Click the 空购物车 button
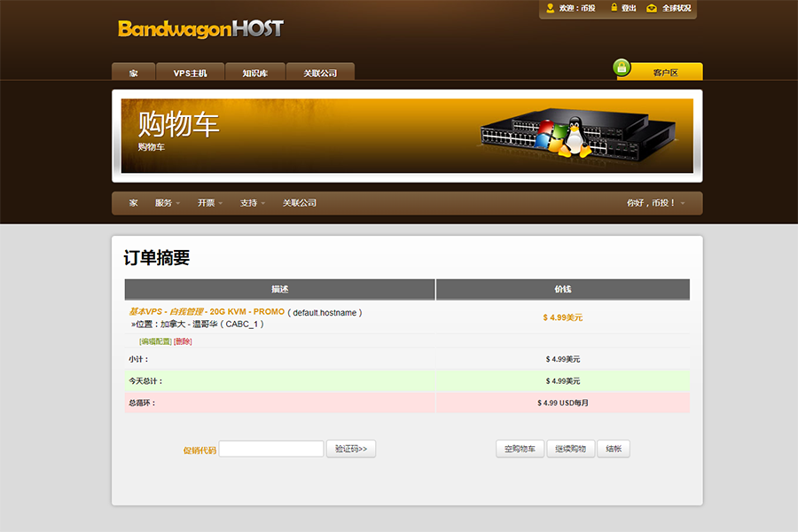This screenshot has width=798, height=532. click(520, 449)
